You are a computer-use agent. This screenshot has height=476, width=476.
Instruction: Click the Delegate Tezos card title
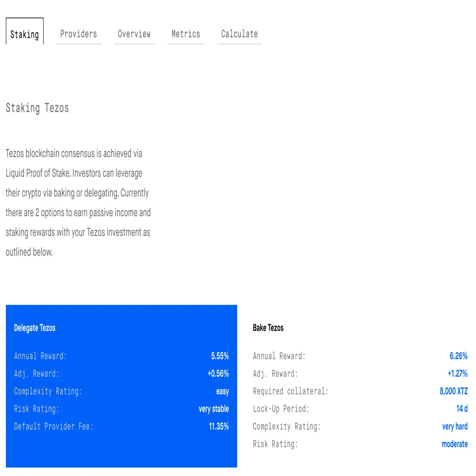pyautogui.click(x=35, y=328)
